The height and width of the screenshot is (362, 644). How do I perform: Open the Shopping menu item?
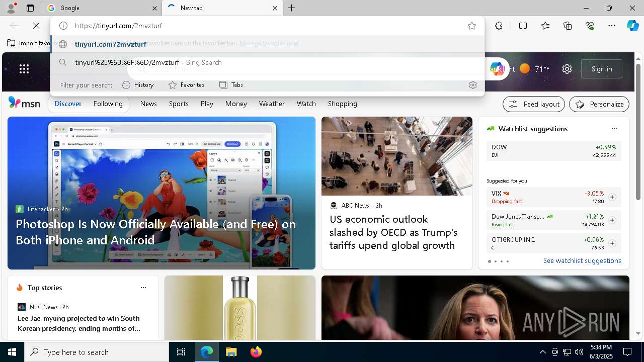[x=343, y=104]
